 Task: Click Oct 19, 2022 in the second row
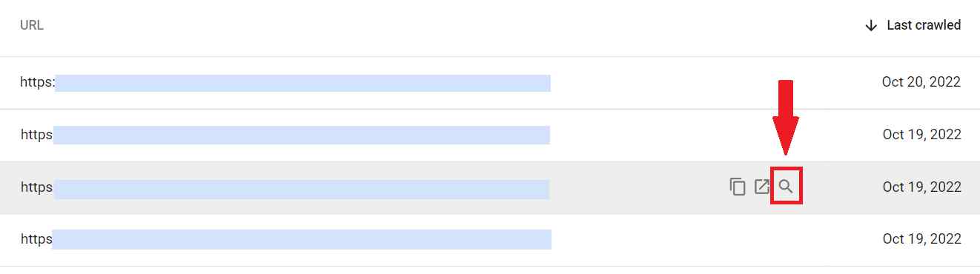pyautogui.click(x=922, y=135)
